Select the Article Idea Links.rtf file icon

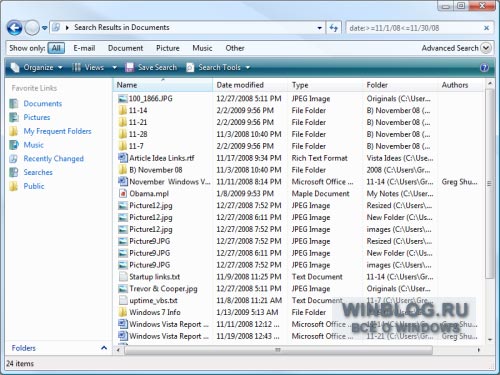tap(123, 158)
